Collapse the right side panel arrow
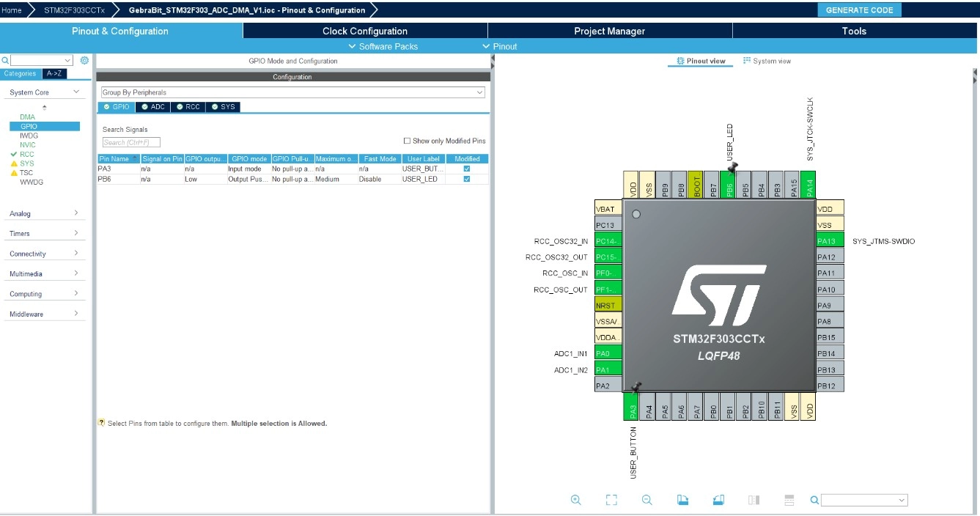 [976, 75]
